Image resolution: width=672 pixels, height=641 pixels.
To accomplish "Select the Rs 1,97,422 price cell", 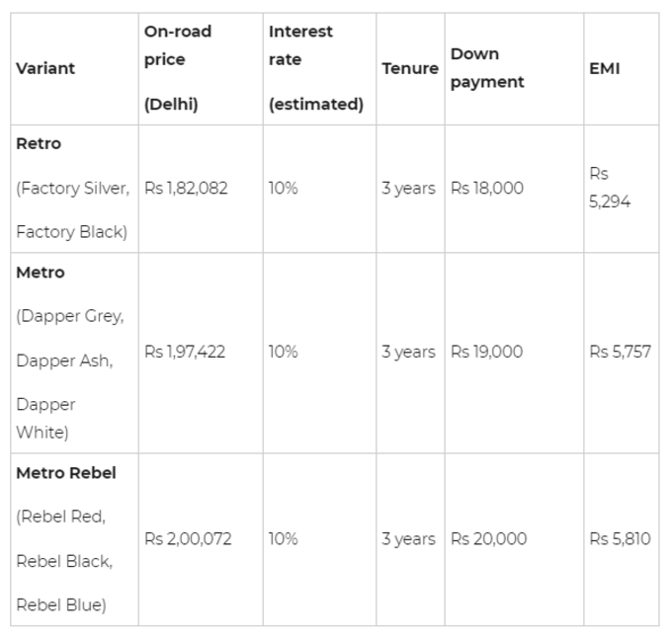I will 185,352.
